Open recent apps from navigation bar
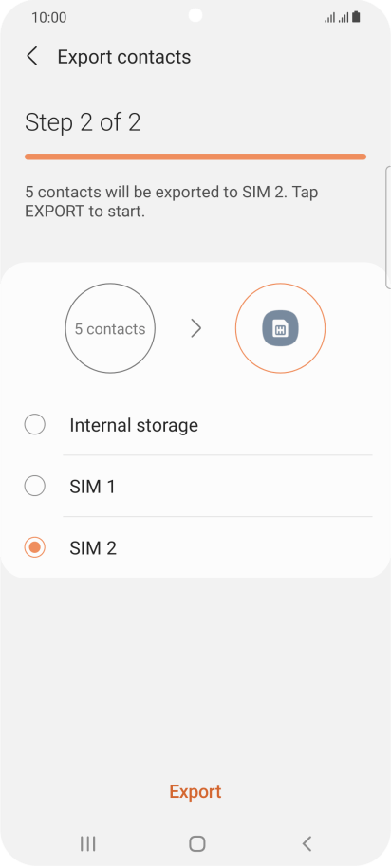This screenshot has width=391, height=868. coord(87,843)
